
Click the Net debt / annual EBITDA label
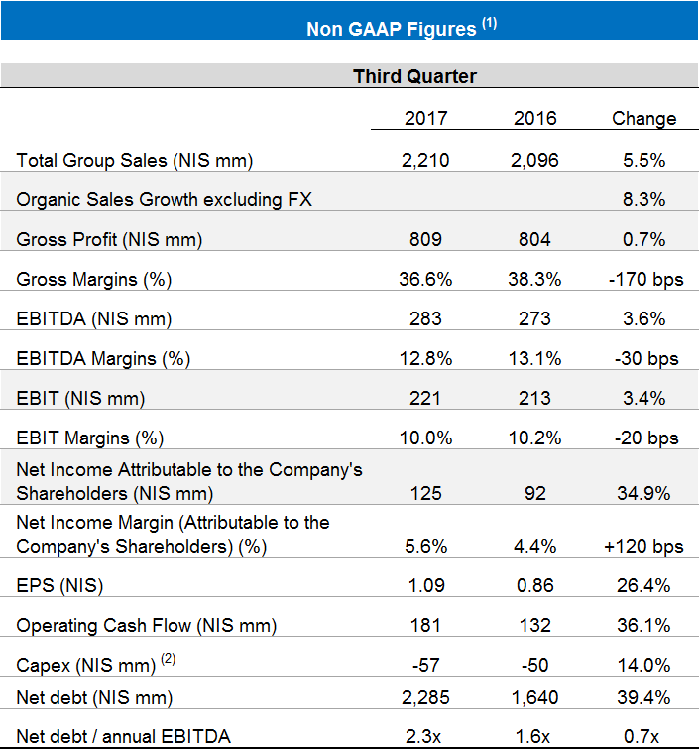tap(123, 735)
